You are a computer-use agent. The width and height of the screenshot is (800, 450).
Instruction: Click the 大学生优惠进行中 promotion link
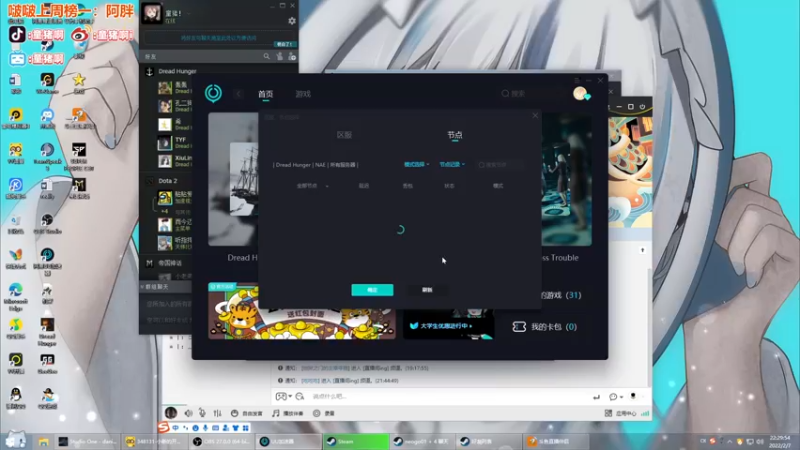(x=448, y=325)
